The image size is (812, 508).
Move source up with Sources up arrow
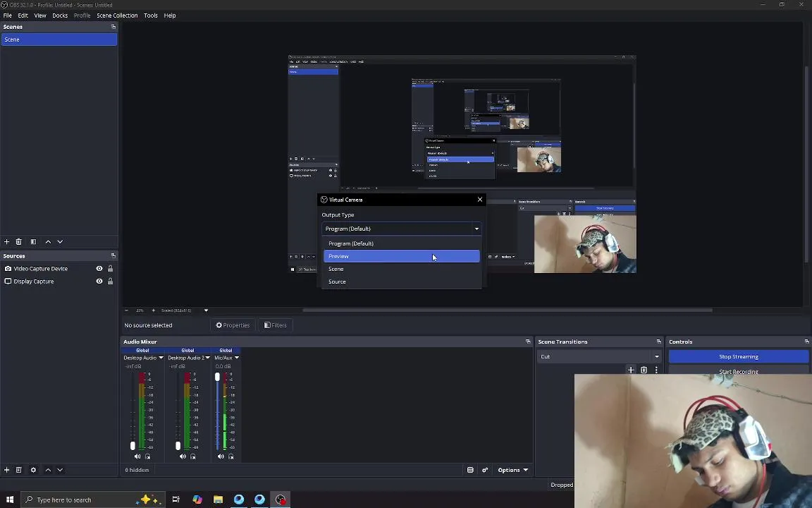coord(48,470)
